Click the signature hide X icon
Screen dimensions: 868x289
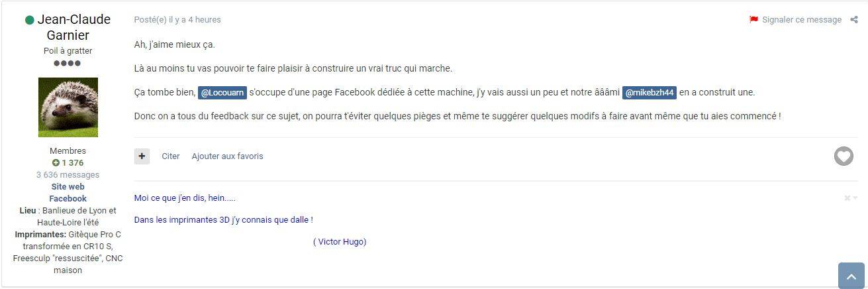pyautogui.click(x=847, y=198)
